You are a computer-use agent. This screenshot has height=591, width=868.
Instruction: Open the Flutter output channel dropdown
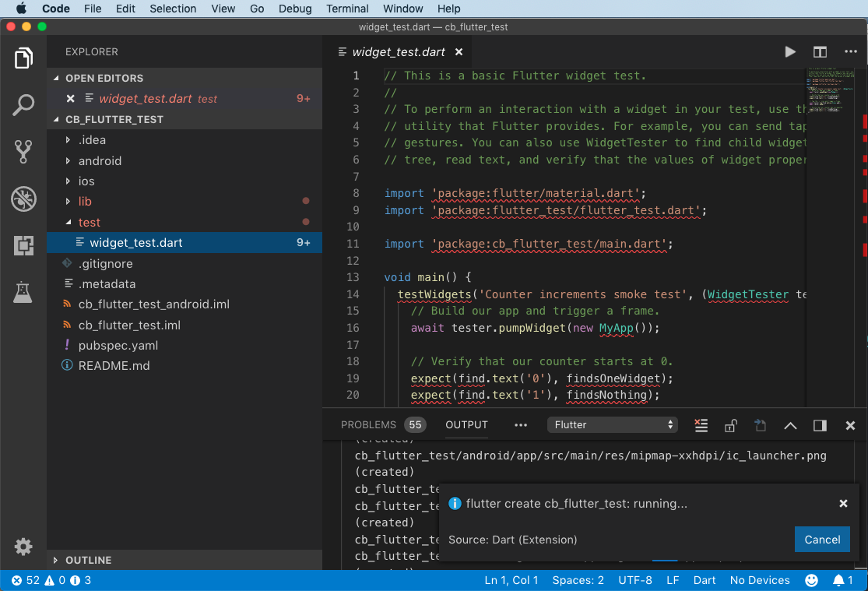pos(613,425)
